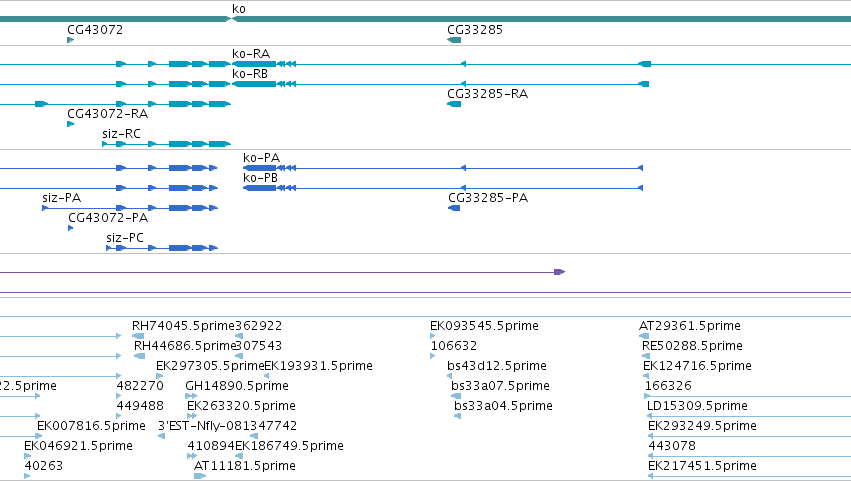Screen dimensions: 851x481
Task: Pick the ko-RA transcript label
Action: tap(251, 53)
